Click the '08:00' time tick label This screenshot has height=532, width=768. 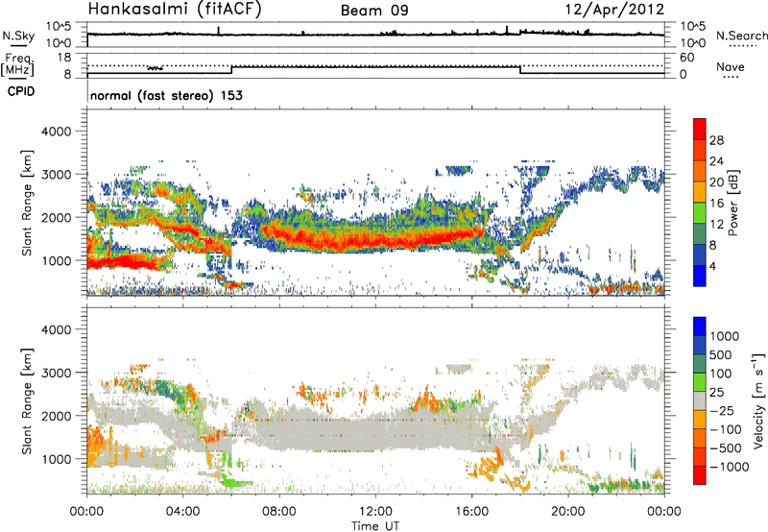[x=278, y=512]
